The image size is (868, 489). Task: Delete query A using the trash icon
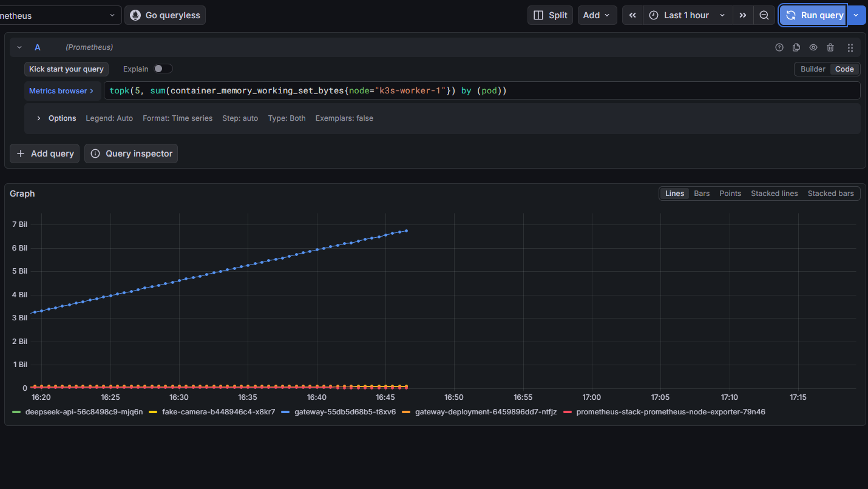[830, 47]
